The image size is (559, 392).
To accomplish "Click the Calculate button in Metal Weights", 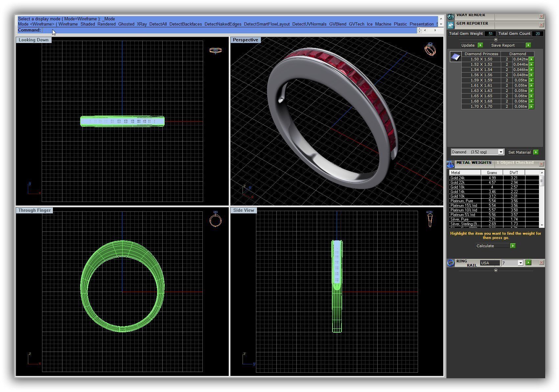I will click(x=493, y=246).
